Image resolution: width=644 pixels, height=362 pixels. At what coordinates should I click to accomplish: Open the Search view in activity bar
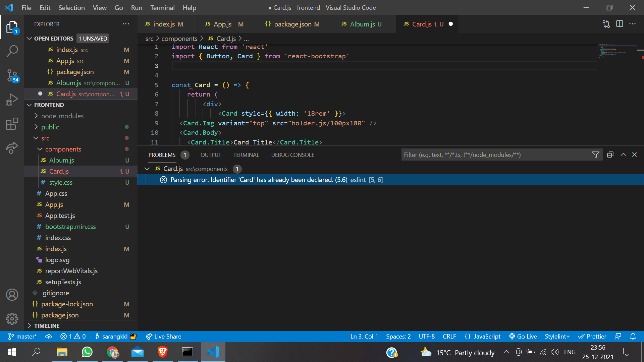[x=12, y=51]
